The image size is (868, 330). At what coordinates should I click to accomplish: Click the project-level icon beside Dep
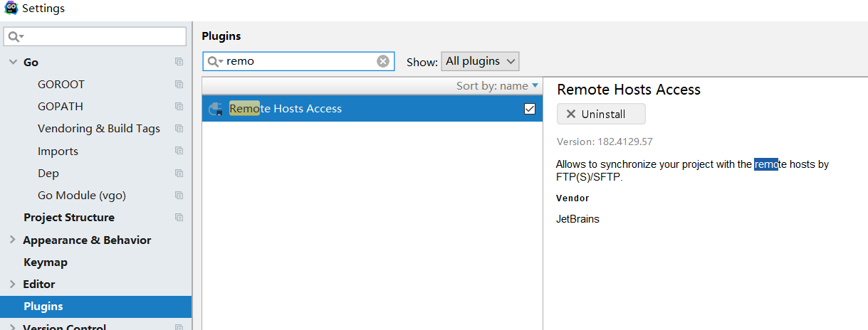click(179, 174)
